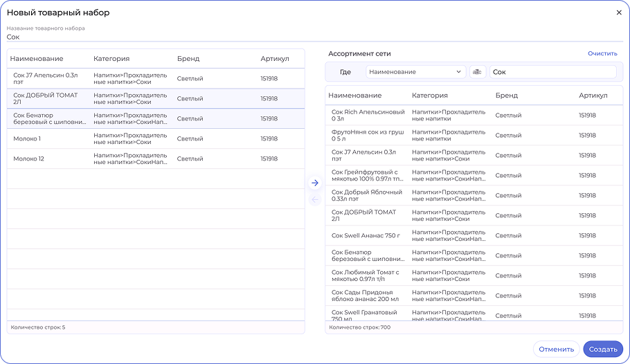The height and width of the screenshot is (364, 630).
Task: Click the text match mode icon in filter
Action: coord(478,72)
